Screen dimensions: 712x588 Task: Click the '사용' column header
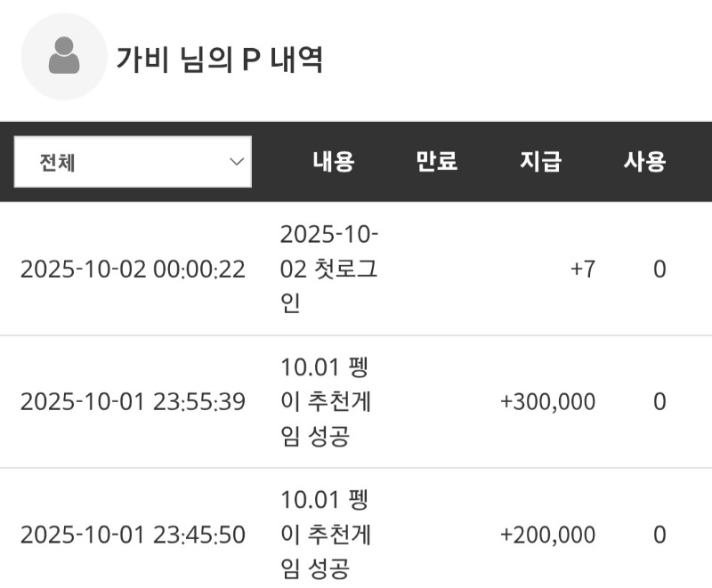click(x=644, y=162)
